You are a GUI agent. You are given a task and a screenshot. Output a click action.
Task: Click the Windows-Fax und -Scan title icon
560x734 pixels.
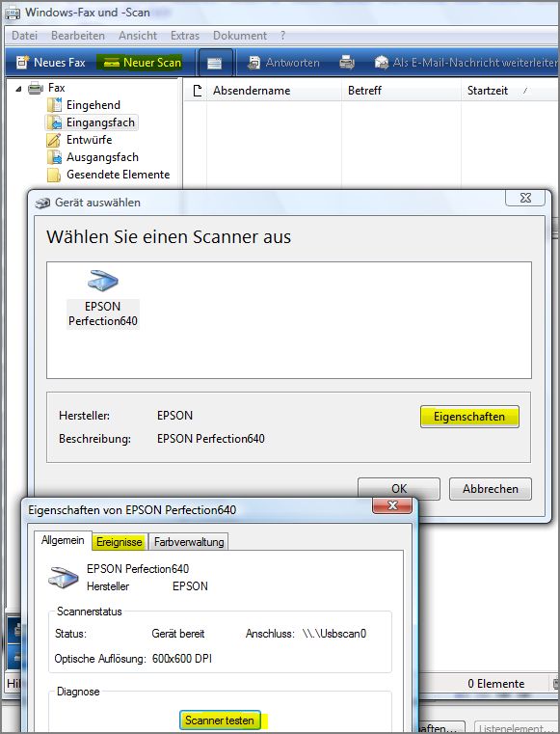click(x=13, y=13)
